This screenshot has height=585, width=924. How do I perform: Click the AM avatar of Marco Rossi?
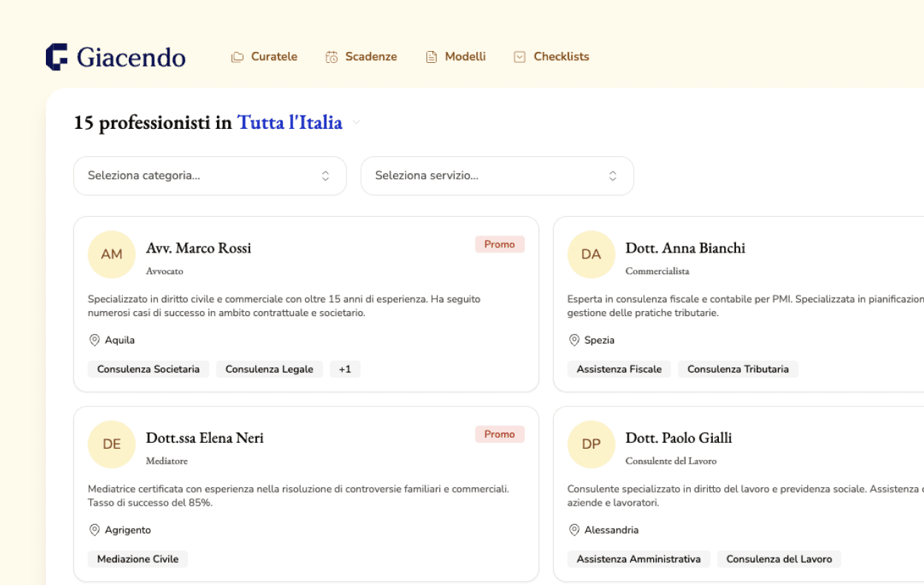tap(112, 254)
